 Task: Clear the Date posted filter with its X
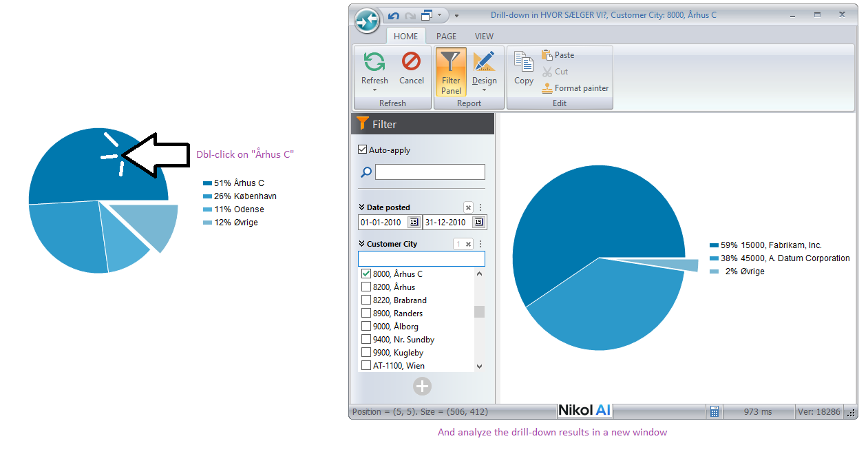coord(468,207)
